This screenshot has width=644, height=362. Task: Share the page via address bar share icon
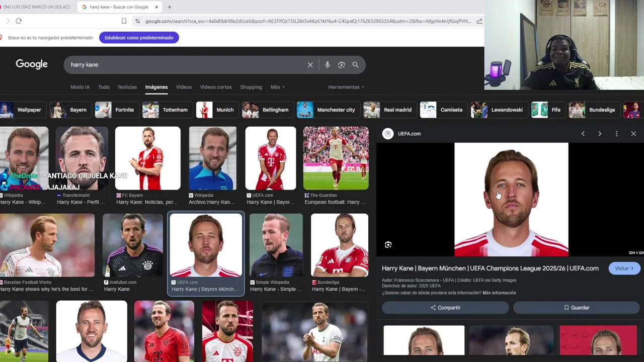(479, 21)
